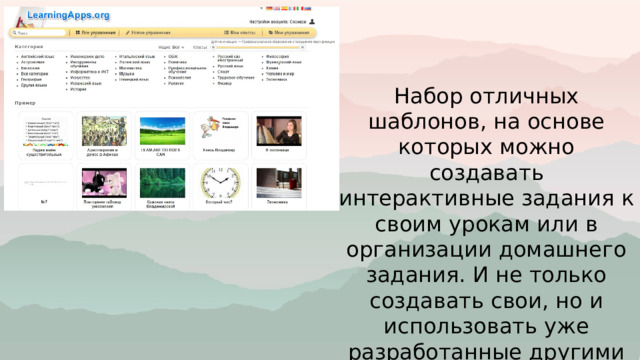The height and width of the screenshot is (360, 640).
Task: Select category 'Астрономия'
Action: [x=33, y=62]
